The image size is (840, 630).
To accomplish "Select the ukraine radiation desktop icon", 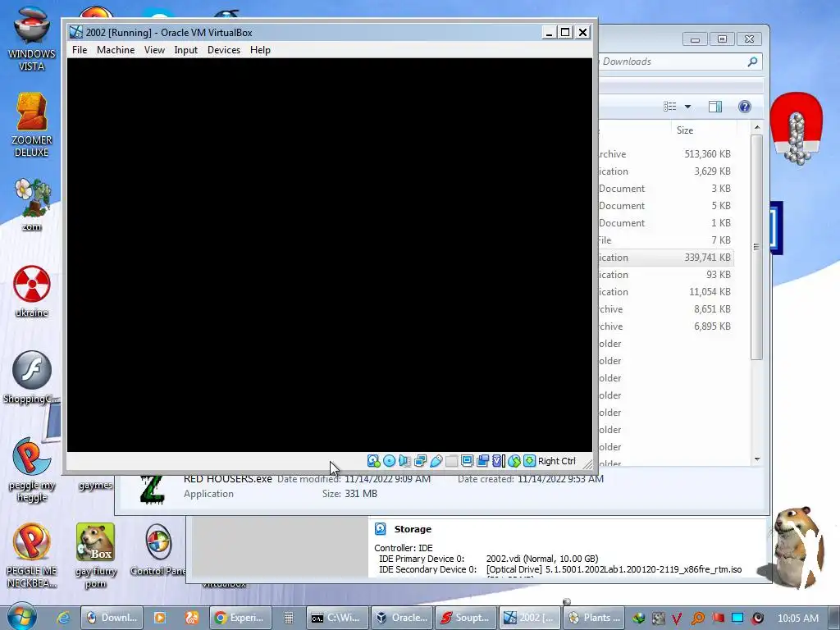I will [x=32, y=291].
